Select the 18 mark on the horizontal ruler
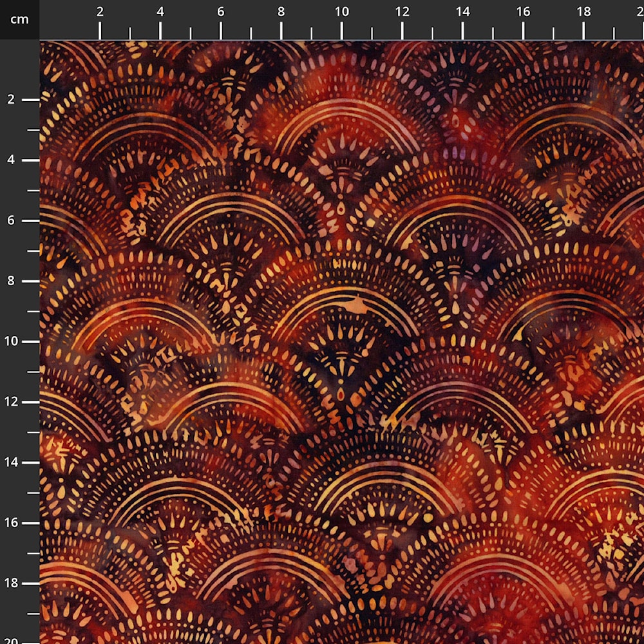This screenshot has width=644, height=644. pyautogui.click(x=583, y=12)
